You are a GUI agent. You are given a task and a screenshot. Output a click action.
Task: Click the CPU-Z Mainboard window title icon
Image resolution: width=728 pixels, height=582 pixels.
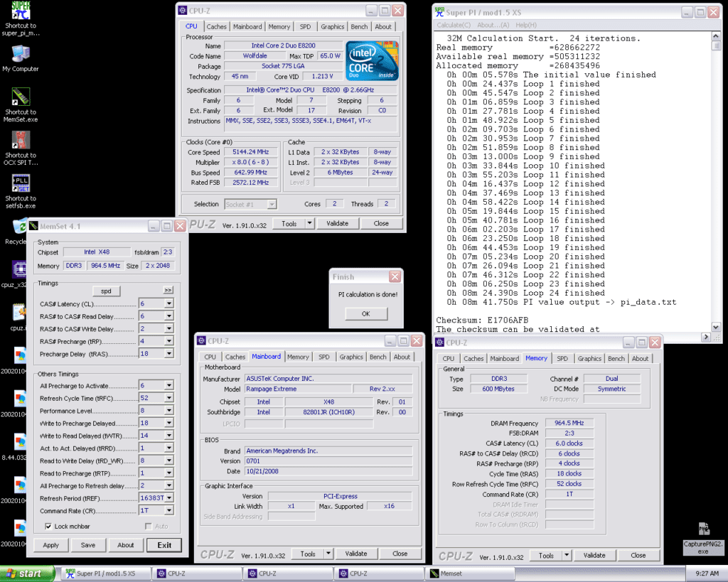[201, 340]
